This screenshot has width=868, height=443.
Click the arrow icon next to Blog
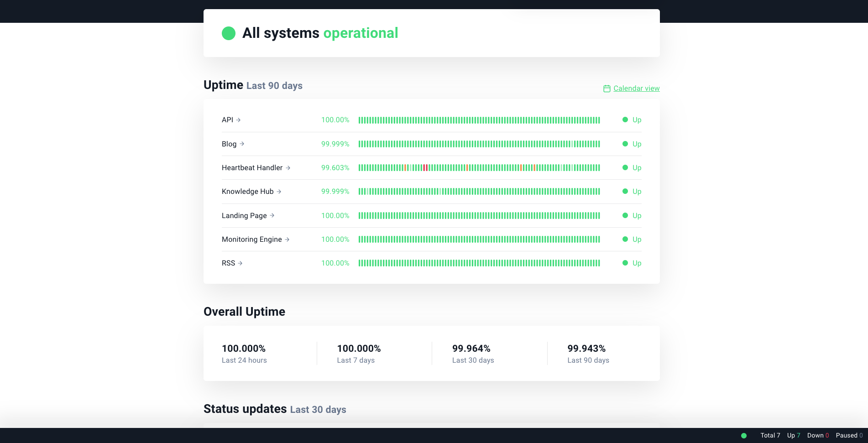coord(242,144)
